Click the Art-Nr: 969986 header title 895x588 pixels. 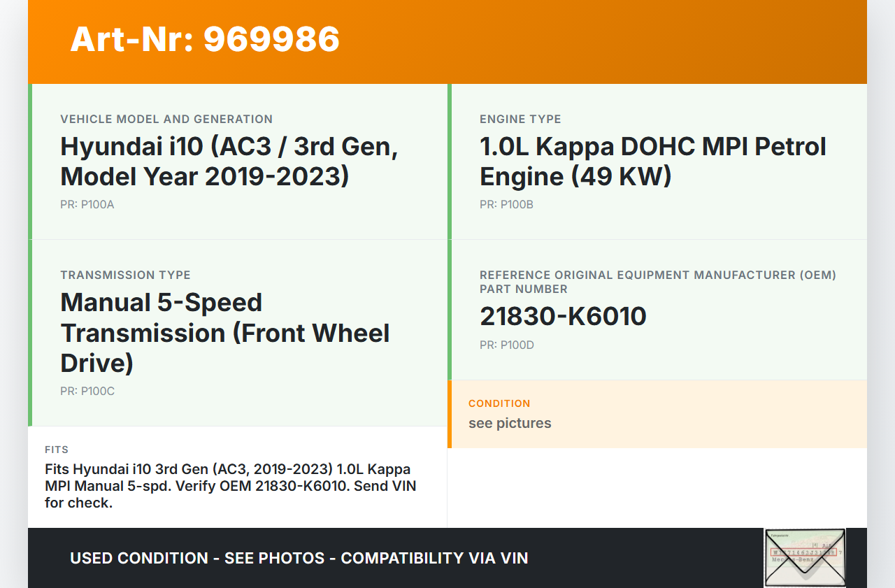(205, 39)
